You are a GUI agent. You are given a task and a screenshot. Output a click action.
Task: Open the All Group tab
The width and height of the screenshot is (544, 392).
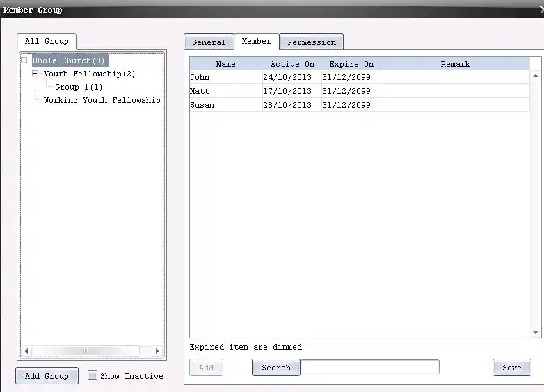click(x=47, y=41)
